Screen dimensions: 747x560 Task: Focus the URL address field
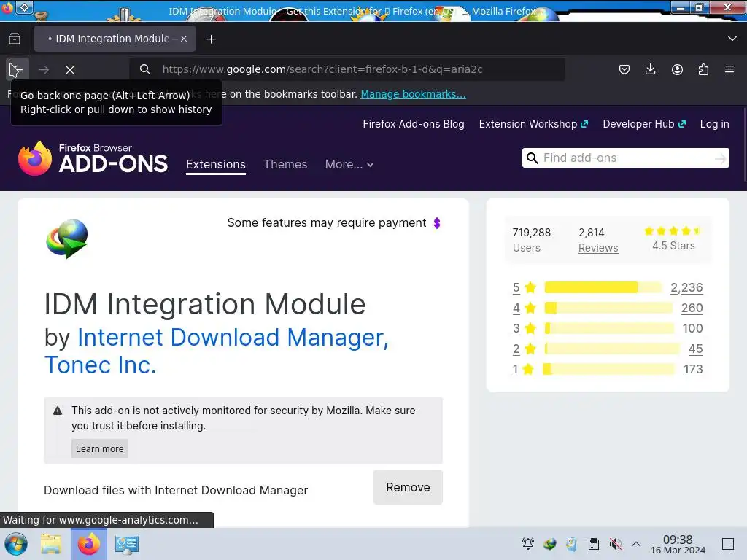point(348,69)
